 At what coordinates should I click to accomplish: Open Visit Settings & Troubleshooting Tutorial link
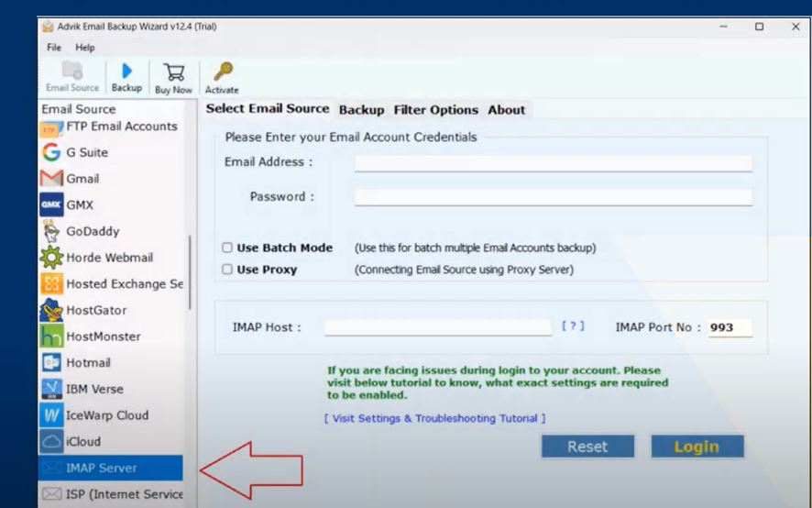(434, 418)
